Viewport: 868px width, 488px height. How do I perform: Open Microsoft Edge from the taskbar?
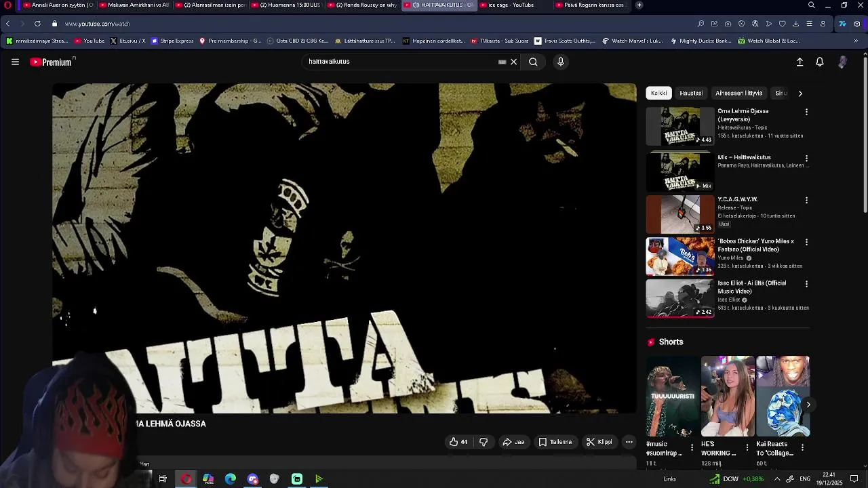click(231, 479)
